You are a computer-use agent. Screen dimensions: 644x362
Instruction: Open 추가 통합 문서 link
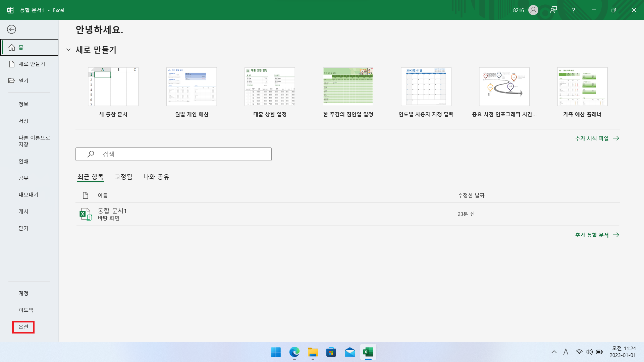[x=597, y=235]
